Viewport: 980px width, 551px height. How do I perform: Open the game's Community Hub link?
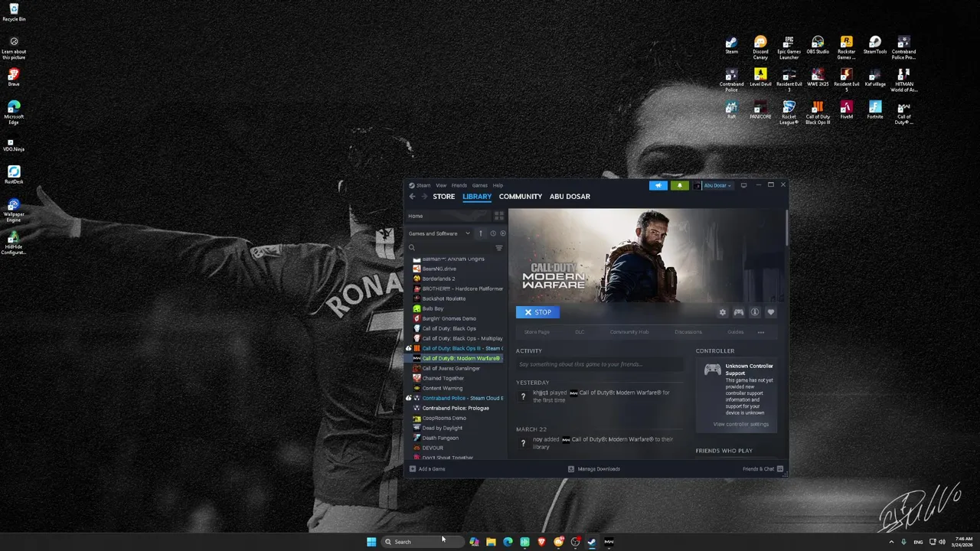[629, 332]
